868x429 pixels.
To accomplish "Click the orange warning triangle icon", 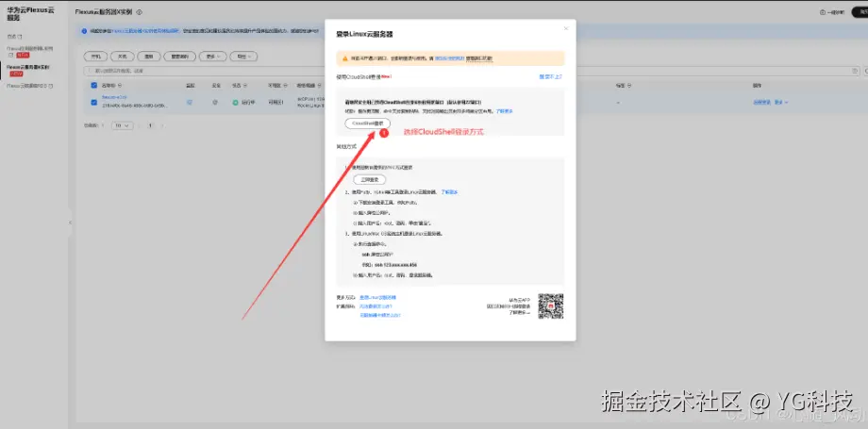I will tap(345, 58).
